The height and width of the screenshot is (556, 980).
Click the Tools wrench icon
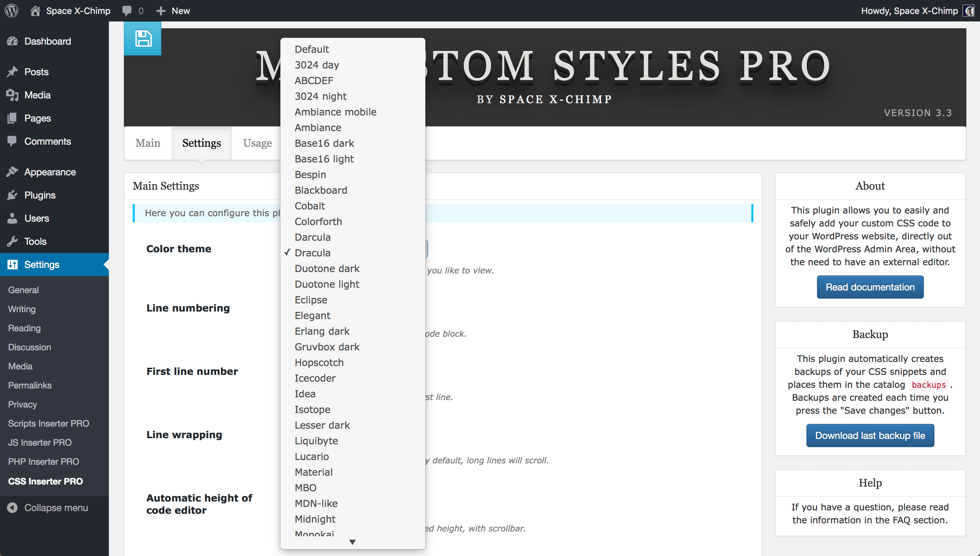tap(12, 241)
